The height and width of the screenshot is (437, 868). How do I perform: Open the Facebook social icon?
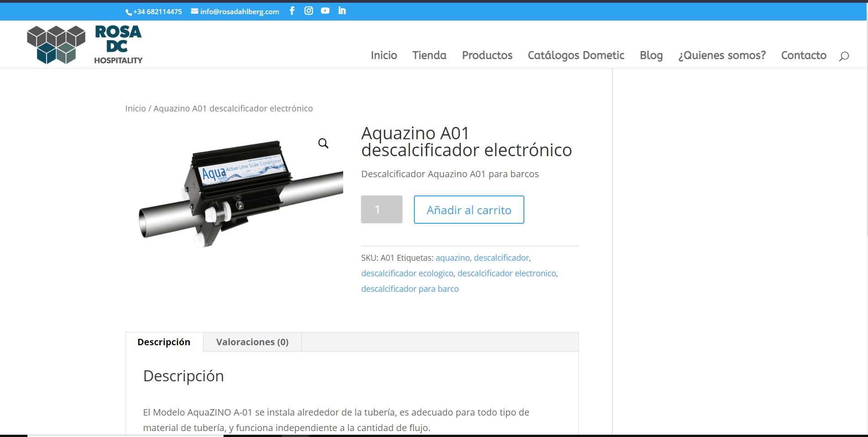[292, 11]
